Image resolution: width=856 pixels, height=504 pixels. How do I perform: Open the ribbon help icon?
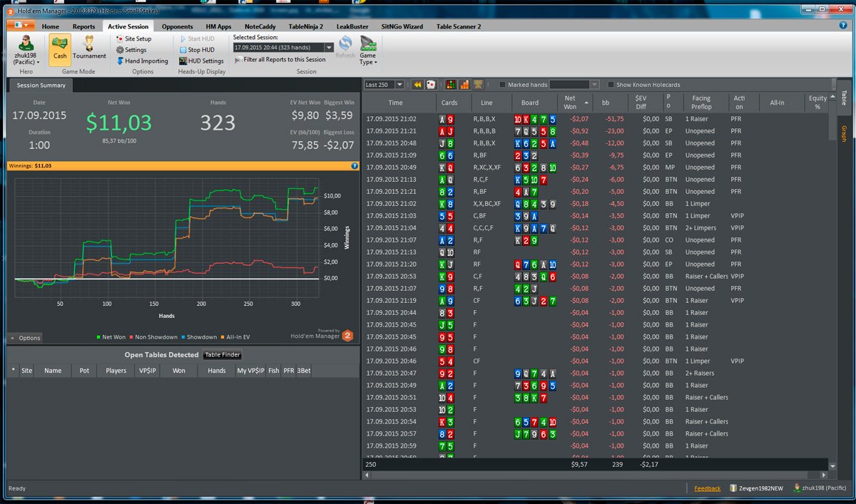point(842,26)
